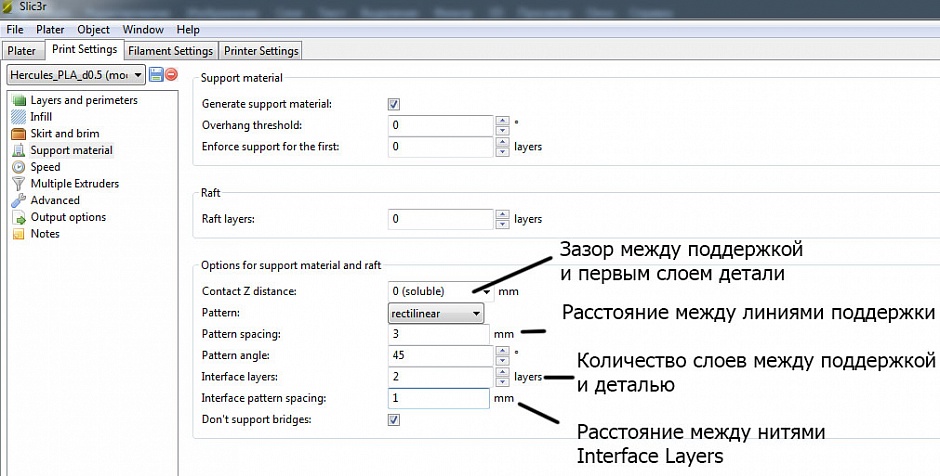Open the Speed settings page

pyautogui.click(x=46, y=167)
